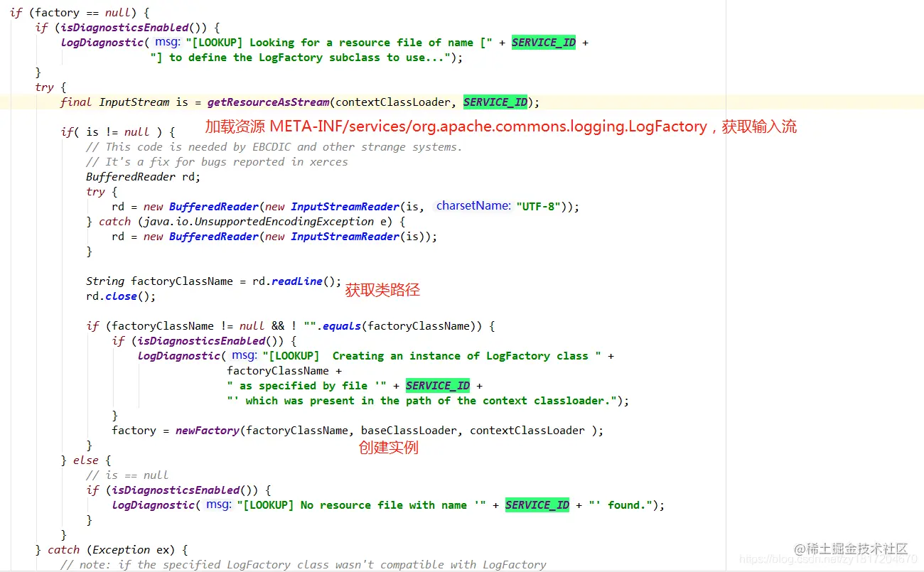The image size is (924, 572).
Task: Click contextClassLoader in the getResourceAsStream call
Action: tap(393, 102)
